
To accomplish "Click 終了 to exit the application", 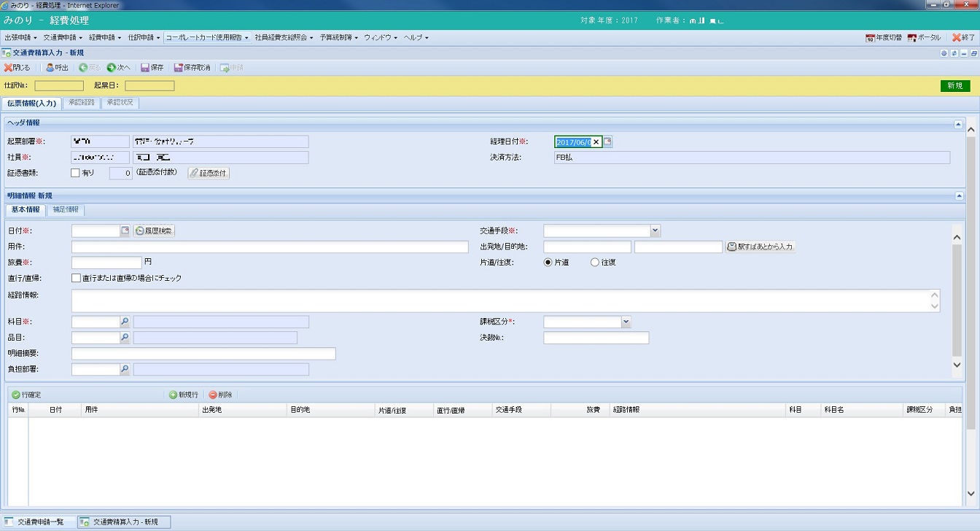I will tap(963, 37).
